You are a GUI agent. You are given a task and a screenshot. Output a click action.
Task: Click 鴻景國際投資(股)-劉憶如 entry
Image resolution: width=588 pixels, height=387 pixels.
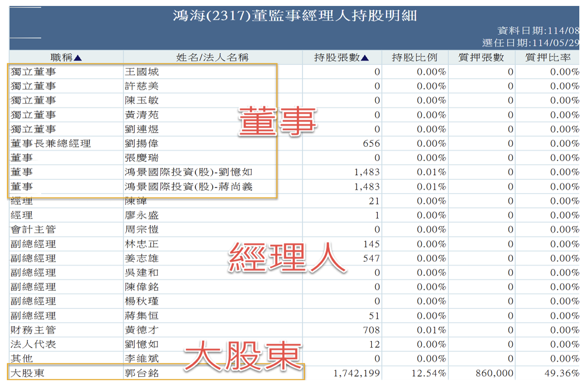[x=189, y=172]
